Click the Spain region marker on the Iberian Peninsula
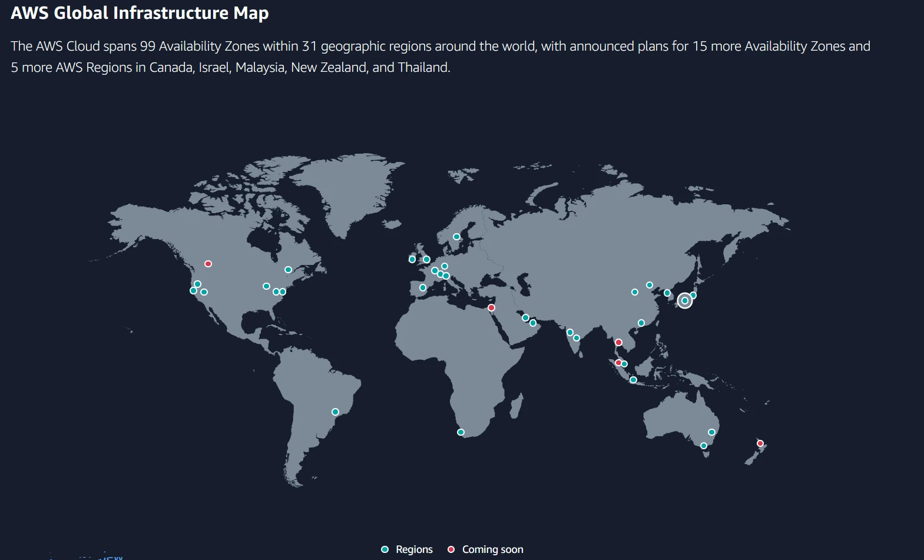This screenshot has height=560, width=924. tap(422, 288)
